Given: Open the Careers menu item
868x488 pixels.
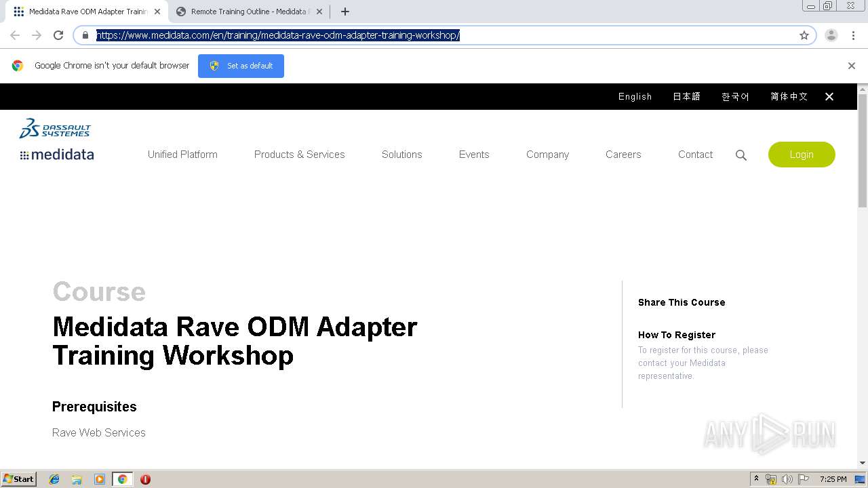Looking at the screenshot, I should pos(623,155).
